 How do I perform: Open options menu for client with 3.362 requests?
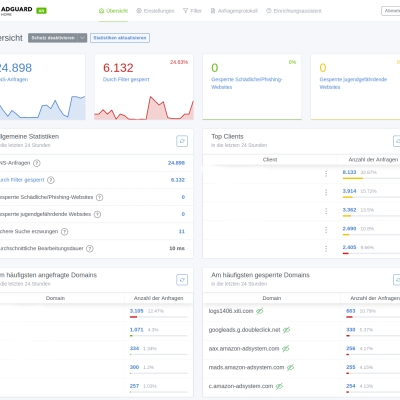[x=326, y=211]
